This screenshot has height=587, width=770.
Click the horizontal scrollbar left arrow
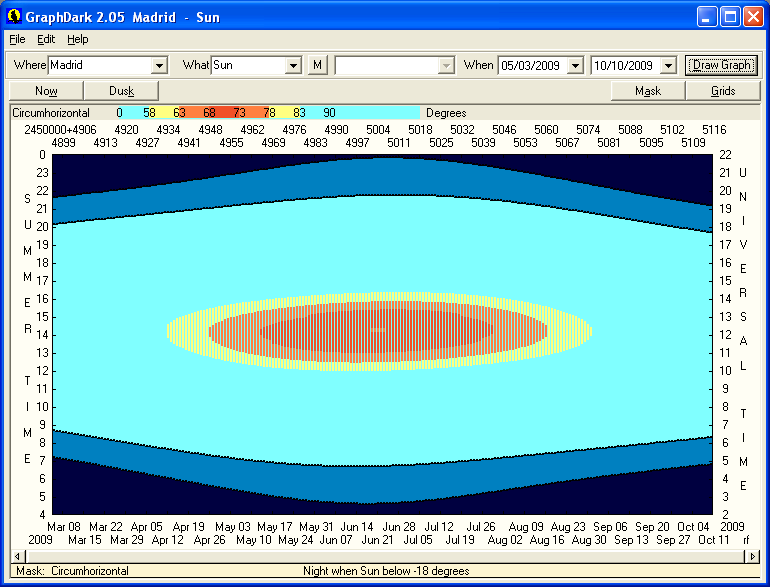[16, 556]
